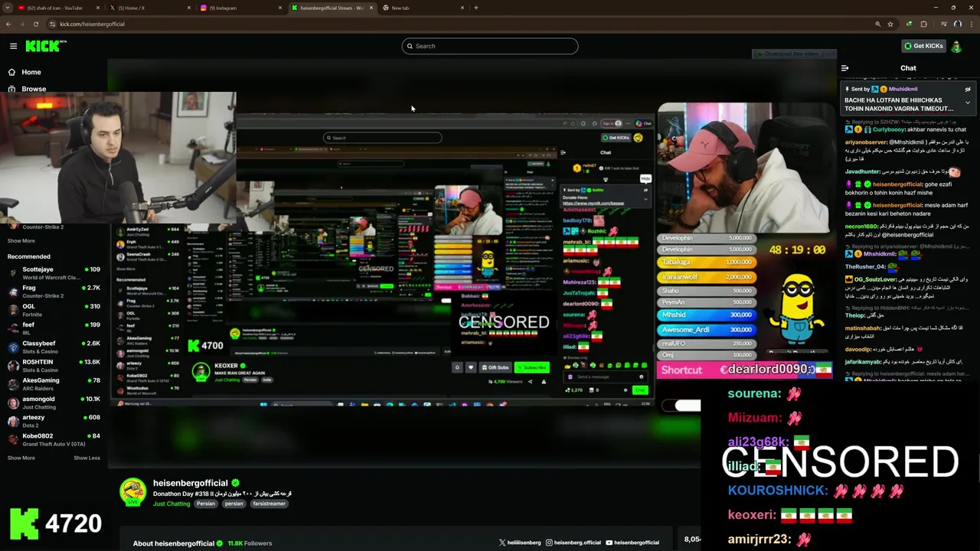Image resolution: width=980 pixels, height=551 pixels.
Task: Open the AkesGaming channel
Action: pos(54,383)
